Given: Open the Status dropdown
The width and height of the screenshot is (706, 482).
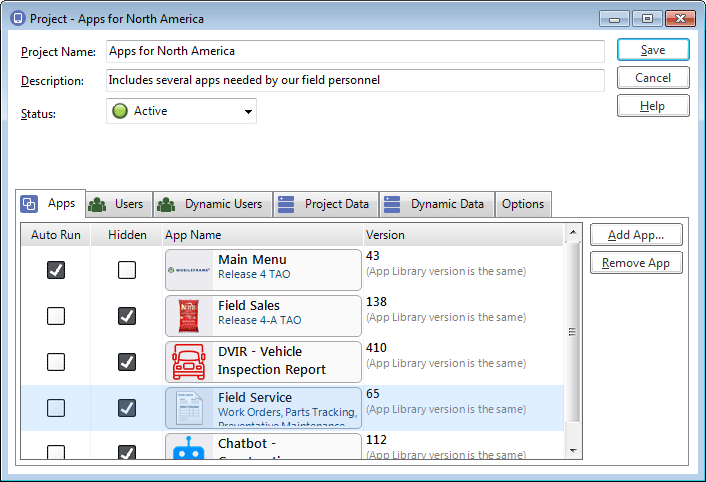Looking at the screenshot, I should point(181,111).
